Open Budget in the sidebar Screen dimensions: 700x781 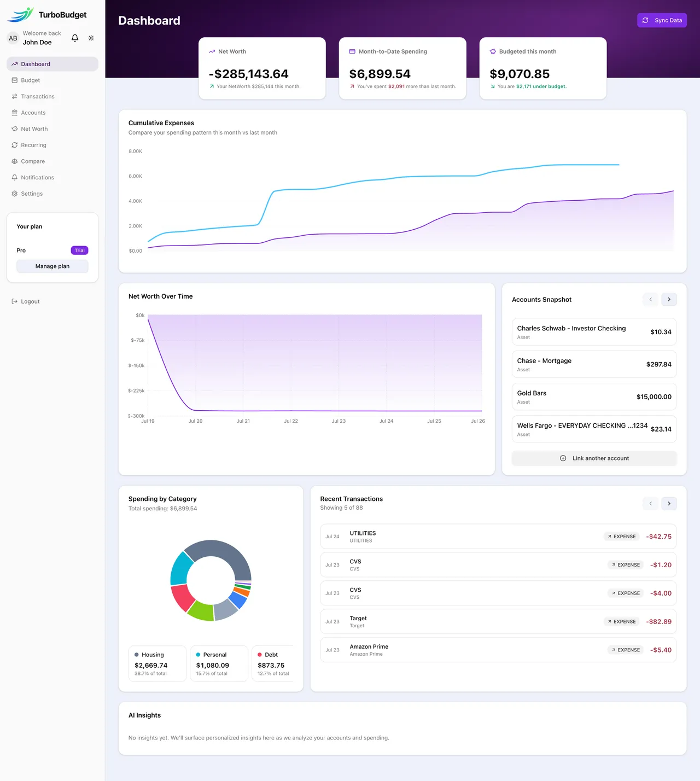point(52,80)
